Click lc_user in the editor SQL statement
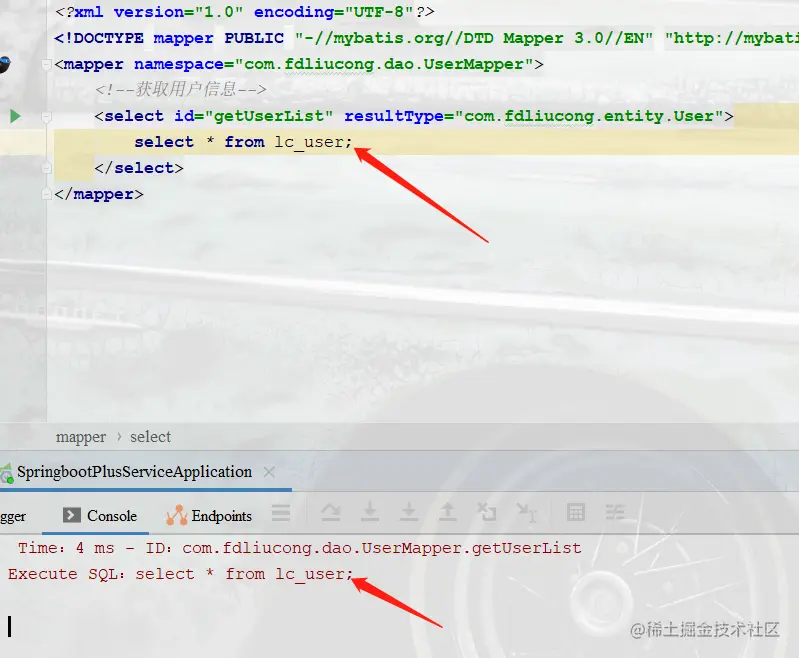This screenshot has width=799, height=658. (309, 142)
